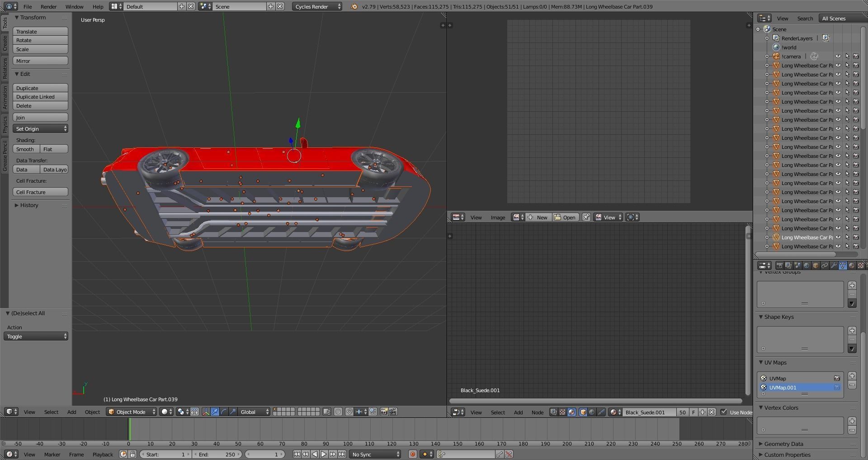Viewport: 868px width, 460px height.
Task: Toggle material fake user F button
Action: (693, 412)
